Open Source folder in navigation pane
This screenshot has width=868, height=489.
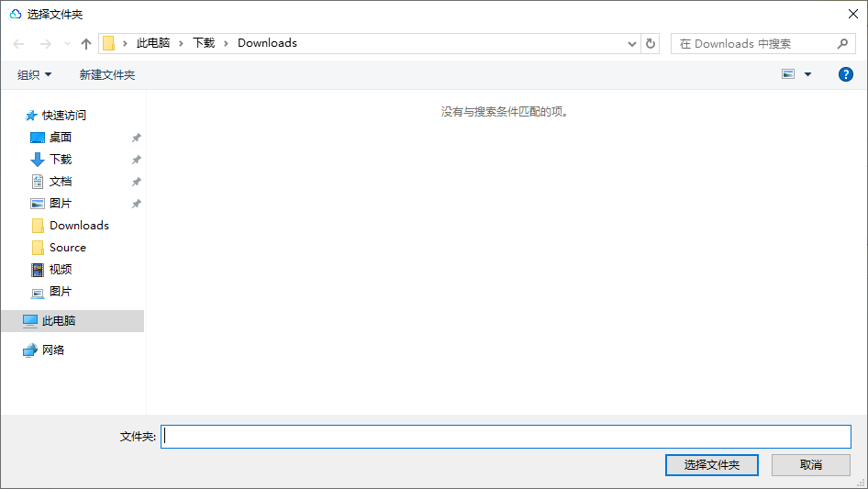68,248
